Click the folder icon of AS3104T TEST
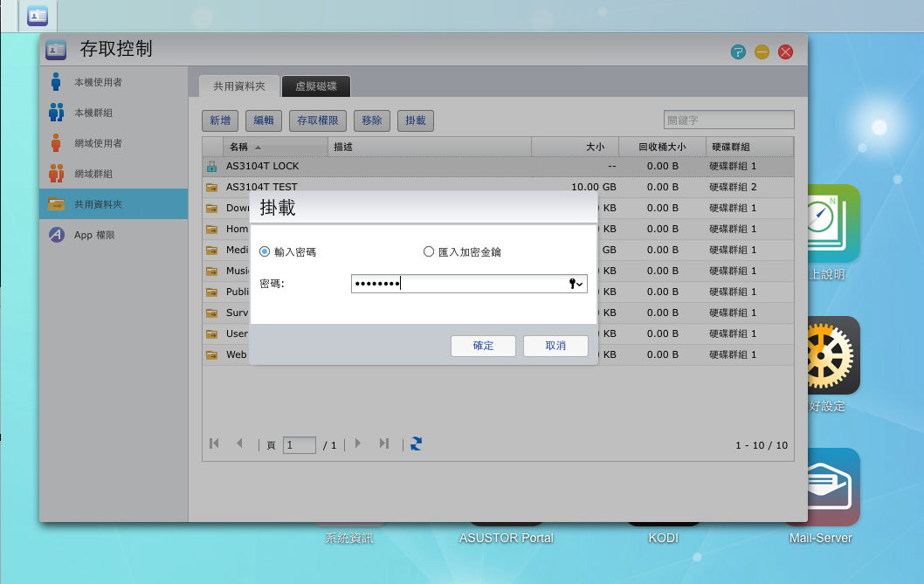 [211, 188]
